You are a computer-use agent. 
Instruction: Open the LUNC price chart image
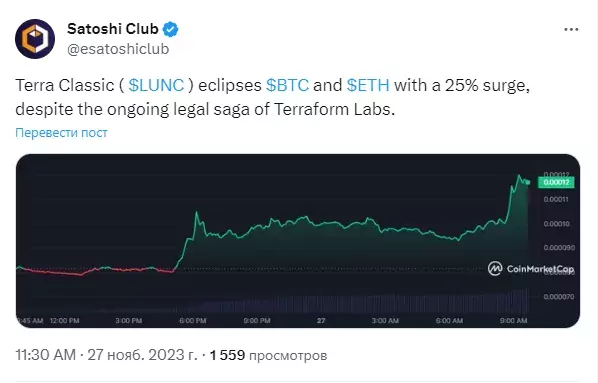(x=298, y=241)
